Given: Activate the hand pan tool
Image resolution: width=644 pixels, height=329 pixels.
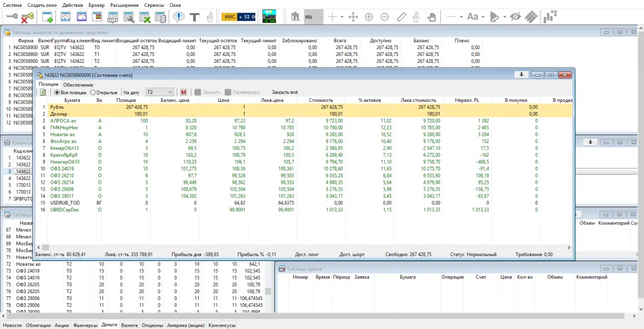Looking at the screenshot, I should click(431, 17).
